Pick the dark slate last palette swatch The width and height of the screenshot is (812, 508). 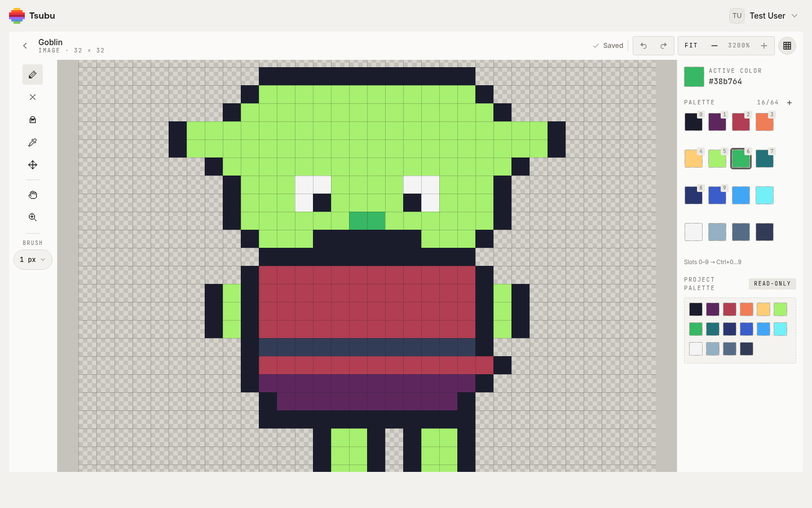(765, 232)
